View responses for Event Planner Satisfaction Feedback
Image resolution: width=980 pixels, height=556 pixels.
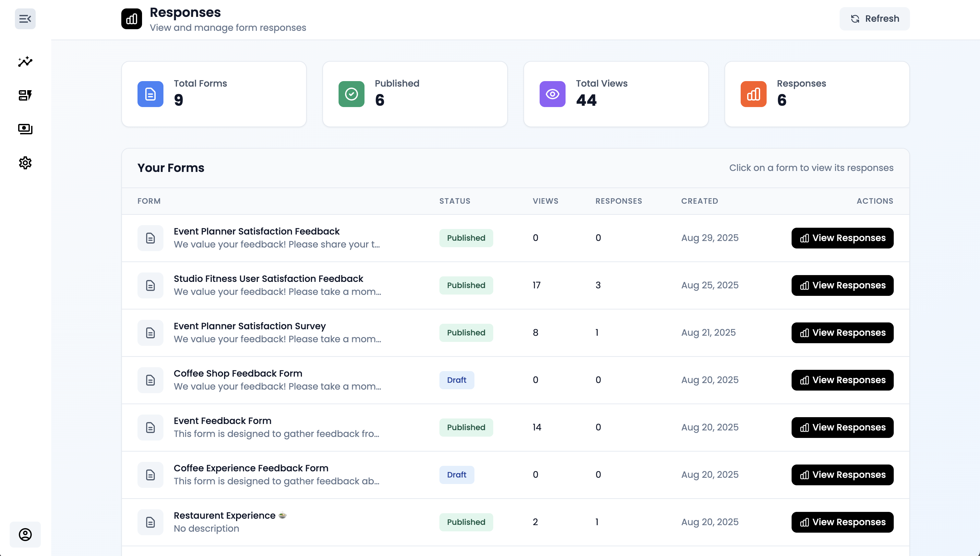843,238
